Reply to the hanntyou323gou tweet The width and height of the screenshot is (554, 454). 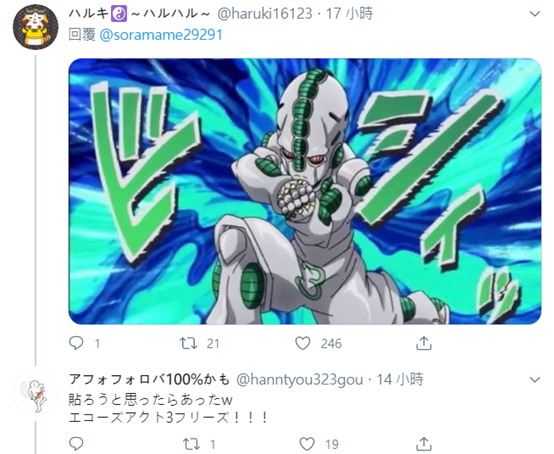76,443
